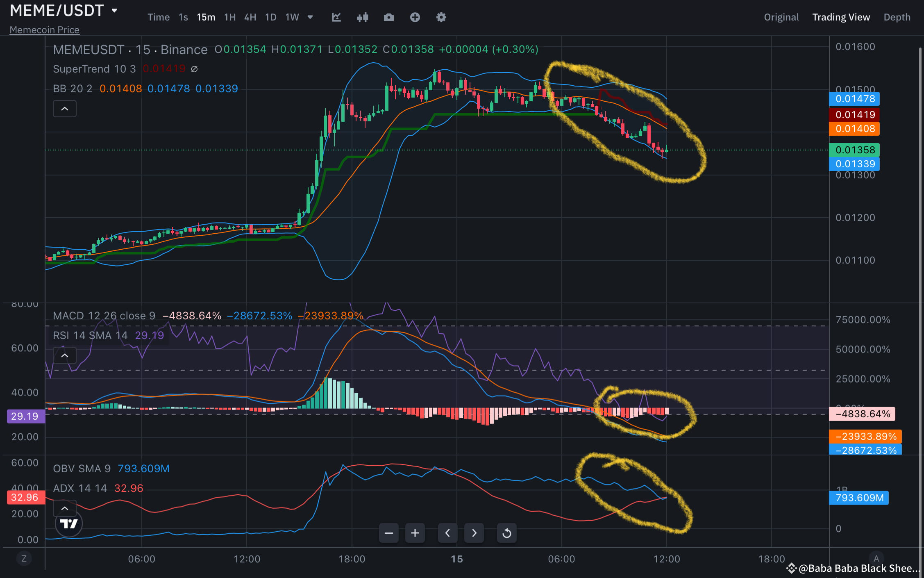The width and height of the screenshot is (924, 578).
Task: Switch to candlestick view icon
Action: pos(362,17)
